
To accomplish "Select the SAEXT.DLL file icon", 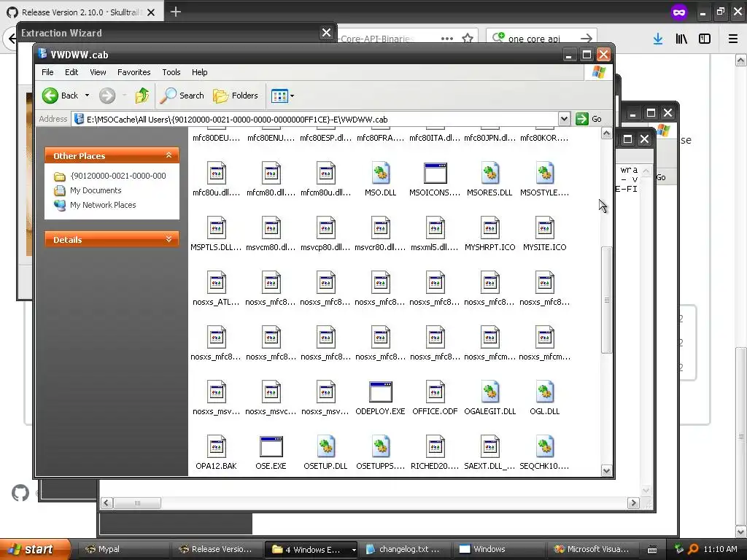I will point(489,447).
